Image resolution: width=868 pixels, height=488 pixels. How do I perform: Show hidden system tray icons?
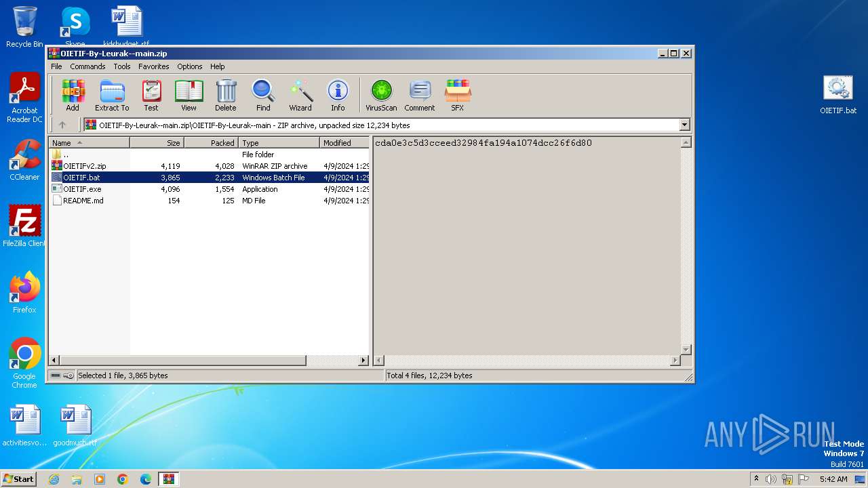[756, 479]
